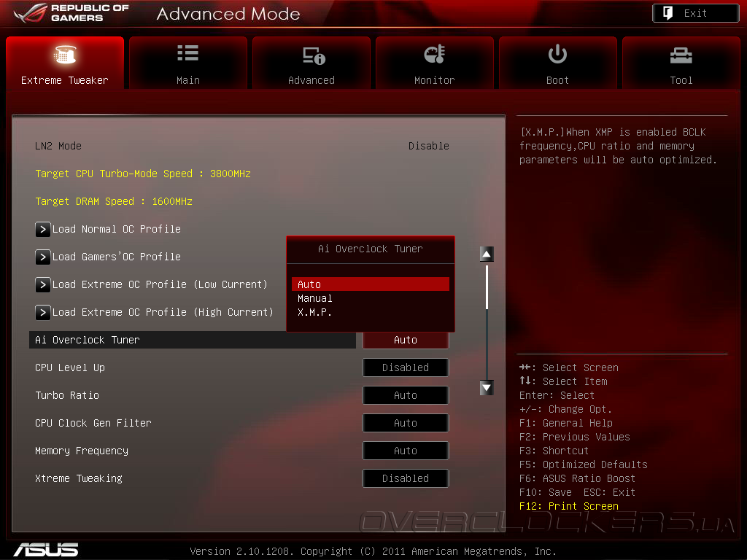The height and width of the screenshot is (560, 747).
Task: Open the Tool tab
Action: click(681, 63)
